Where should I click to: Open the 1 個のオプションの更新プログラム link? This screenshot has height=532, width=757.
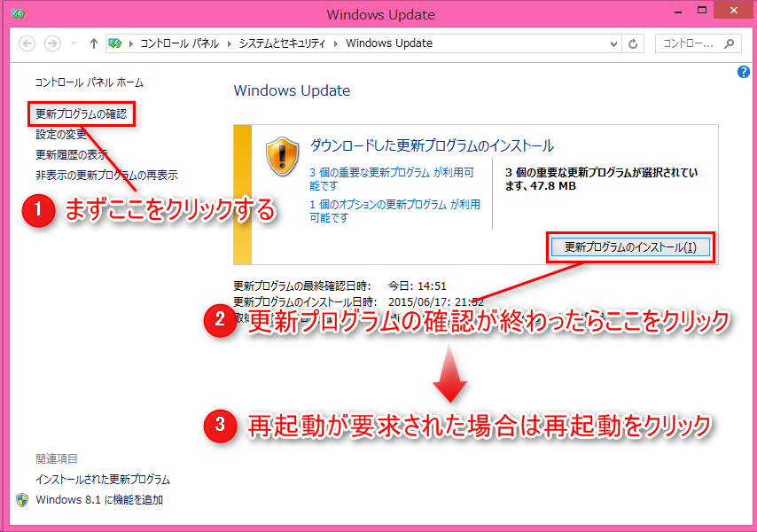pos(395,211)
